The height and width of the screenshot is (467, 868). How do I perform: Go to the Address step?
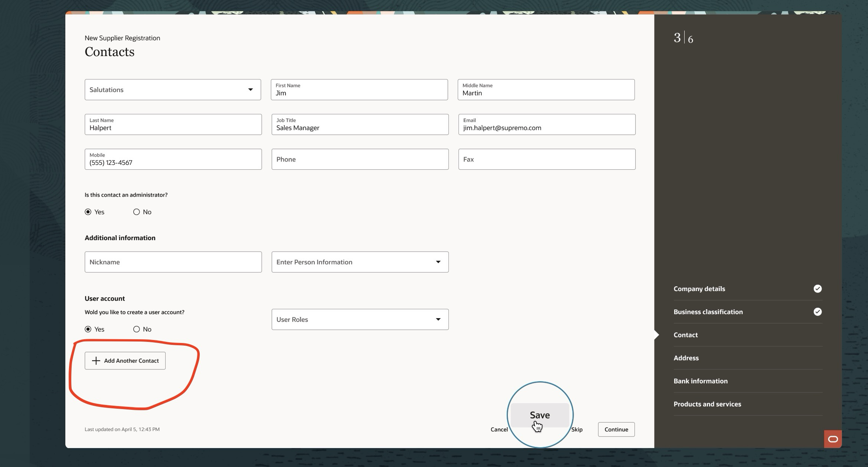click(x=686, y=358)
